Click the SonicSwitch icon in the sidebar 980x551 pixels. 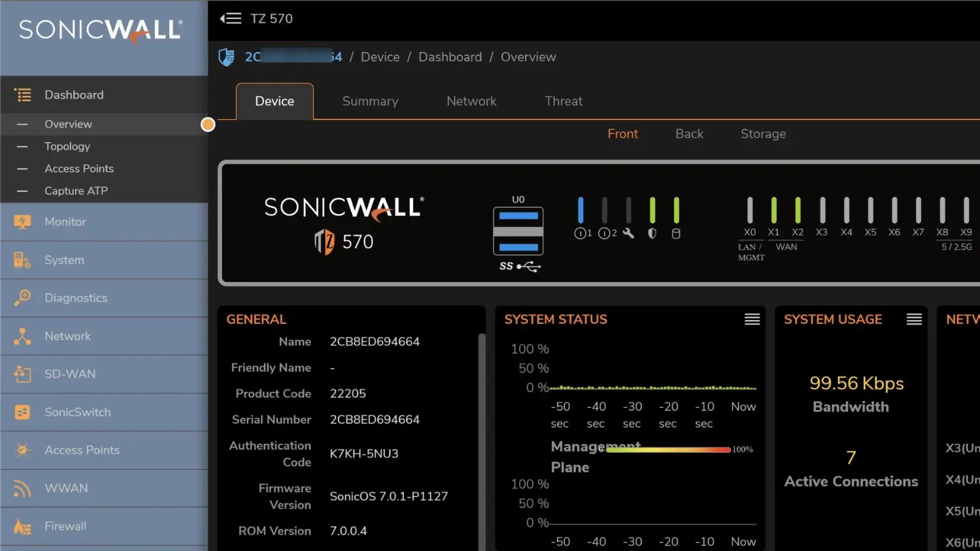23,412
